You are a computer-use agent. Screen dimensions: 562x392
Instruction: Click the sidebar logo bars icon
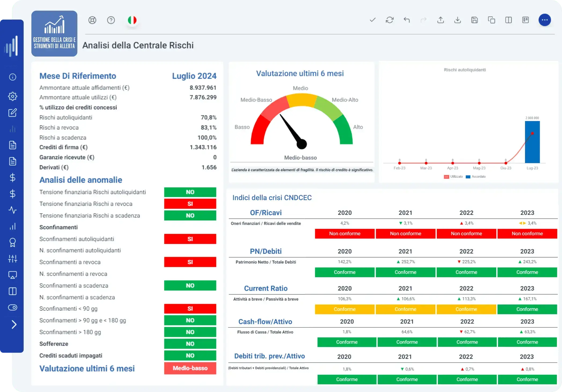pos(12,46)
